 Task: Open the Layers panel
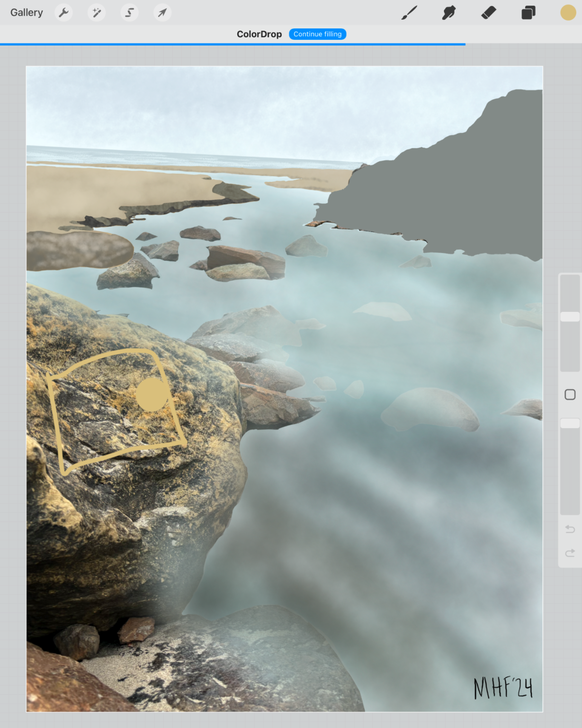528,12
